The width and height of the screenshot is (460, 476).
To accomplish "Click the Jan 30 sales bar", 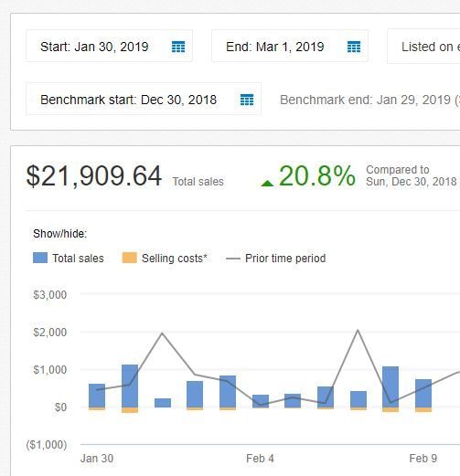I will [x=97, y=396].
